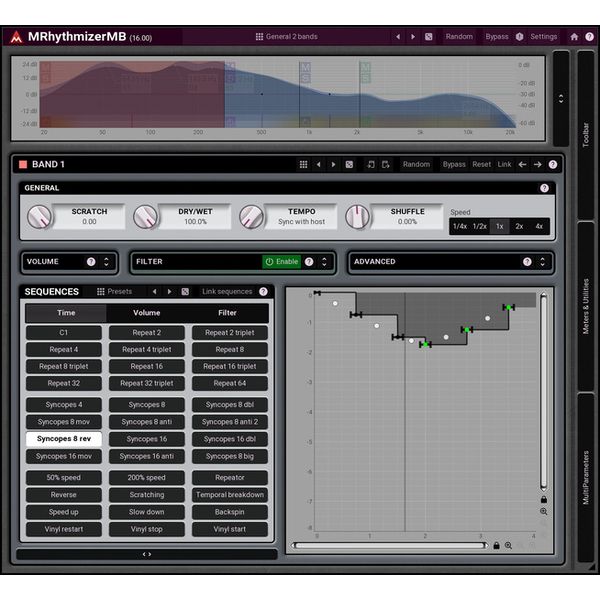Expand the Sequences panel chevron arrows
This screenshot has height=600, width=600.
point(147,554)
